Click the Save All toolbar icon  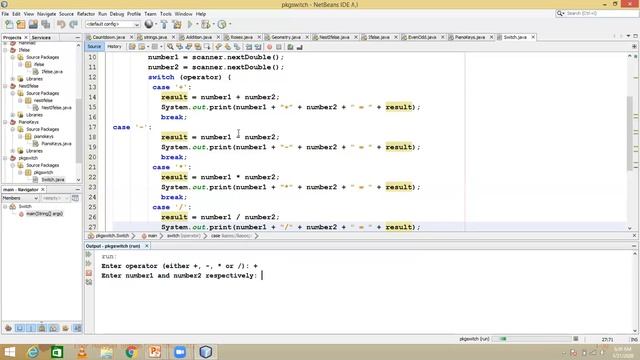(x=46, y=24)
